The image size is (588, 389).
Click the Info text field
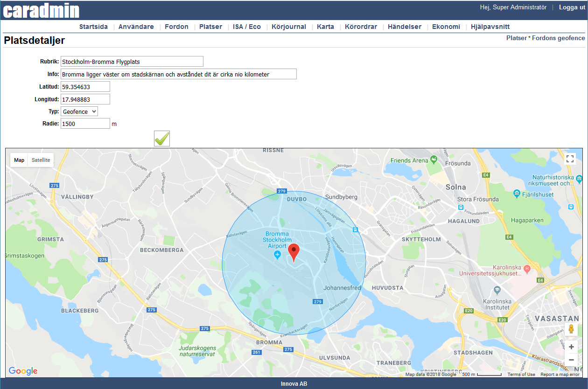pos(179,74)
